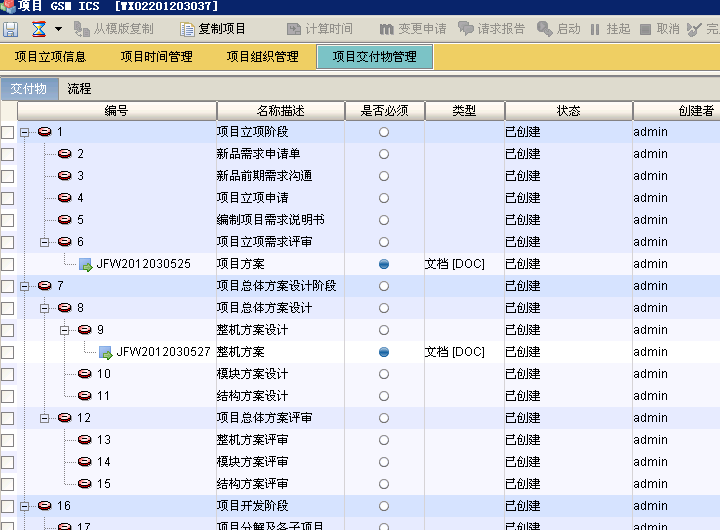Tick the checkbox for row 1
The image size is (720, 530).
pos(8,132)
